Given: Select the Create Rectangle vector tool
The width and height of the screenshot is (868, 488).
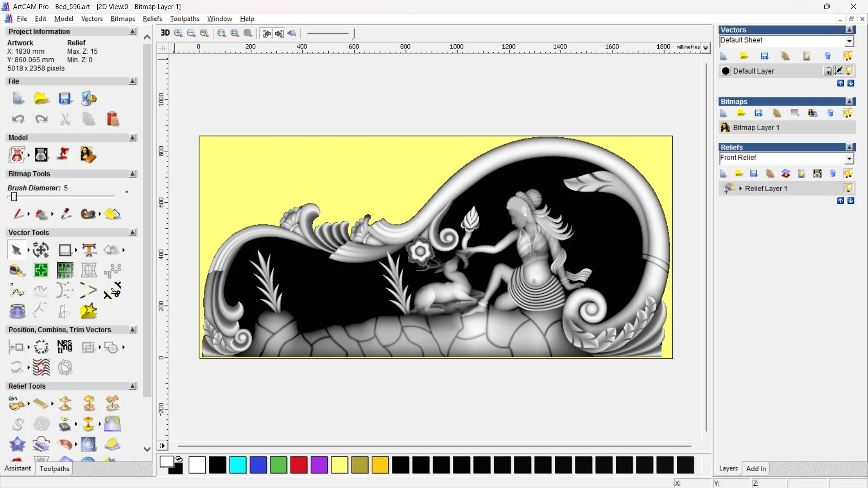Looking at the screenshot, I should coord(65,250).
